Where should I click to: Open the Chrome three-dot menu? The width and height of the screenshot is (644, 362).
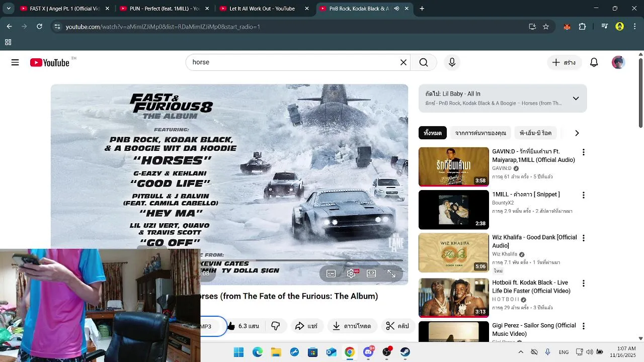click(634, 27)
